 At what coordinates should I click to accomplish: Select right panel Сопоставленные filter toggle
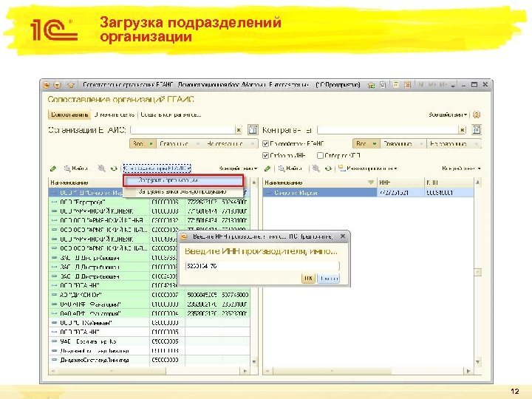[x=403, y=144]
